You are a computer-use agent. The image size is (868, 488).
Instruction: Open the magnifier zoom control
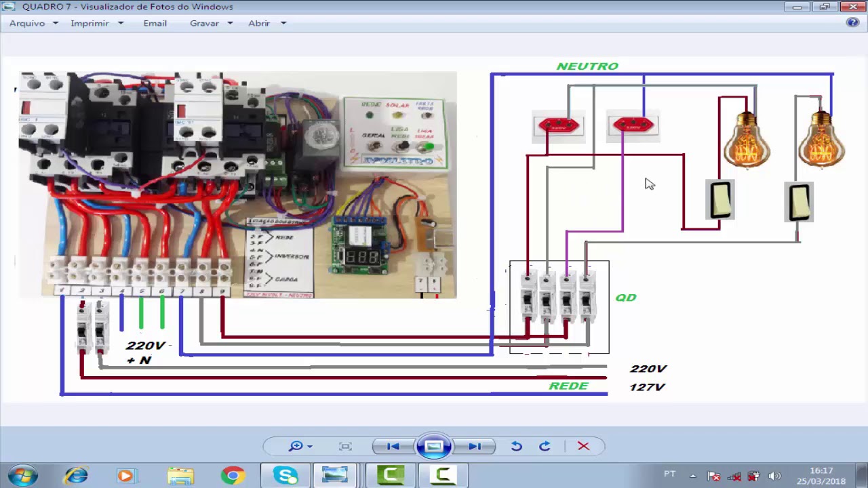click(x=300, y=446)
